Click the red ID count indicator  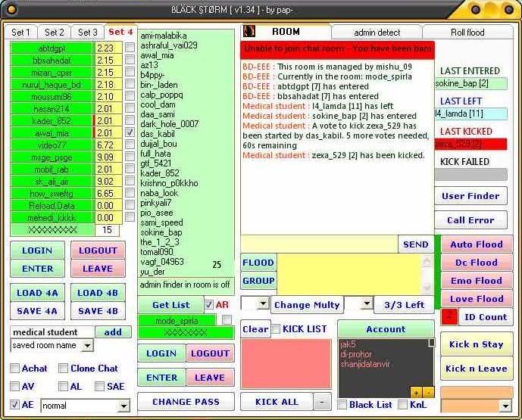tap(449, 317)
